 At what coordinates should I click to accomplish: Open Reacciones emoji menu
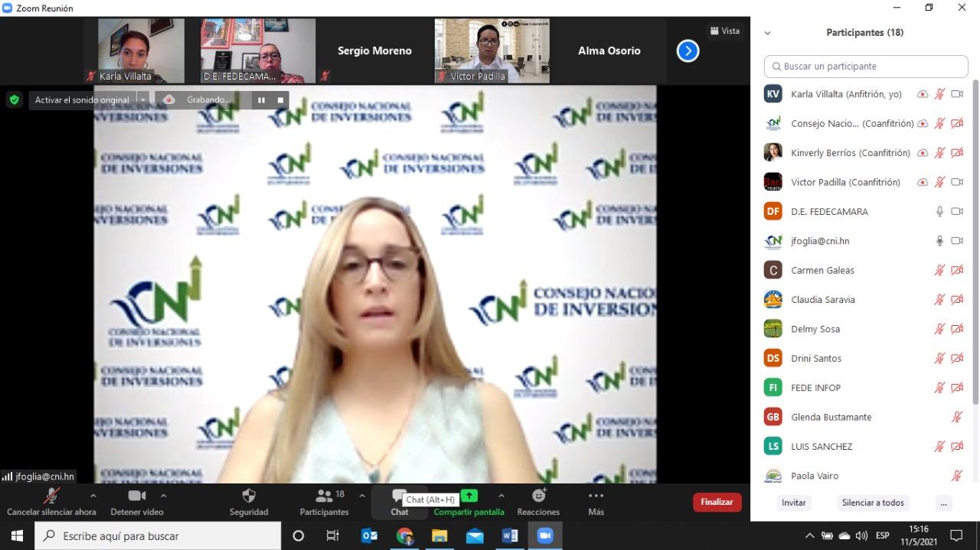coord(538,503)
